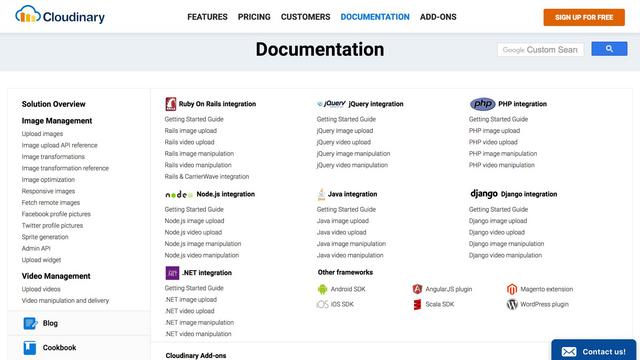
Task: Click the Node.js logo icon
Action: pos(179,194)
